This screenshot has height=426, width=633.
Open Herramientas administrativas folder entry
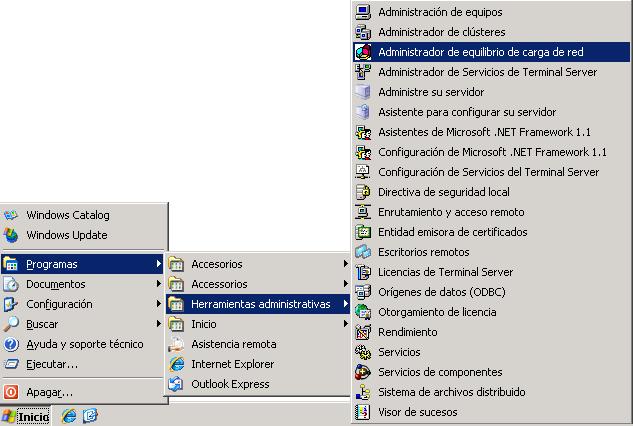click(258, 304)
